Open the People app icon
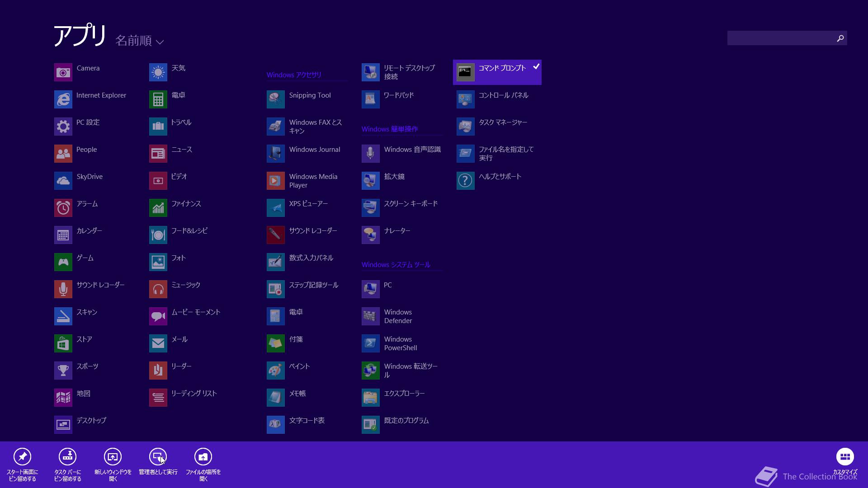The image size is (868, 488). pyautogui.click(x=63, y=154)
